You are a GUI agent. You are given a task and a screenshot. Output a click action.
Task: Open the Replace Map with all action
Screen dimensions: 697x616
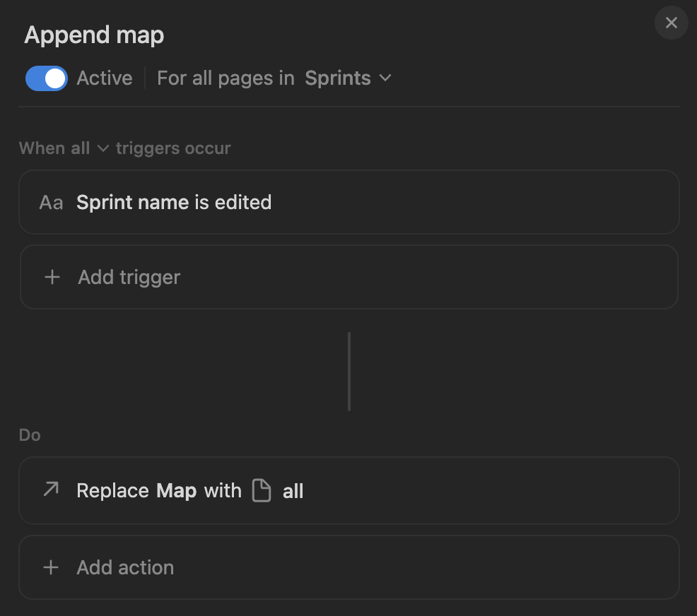349,490
